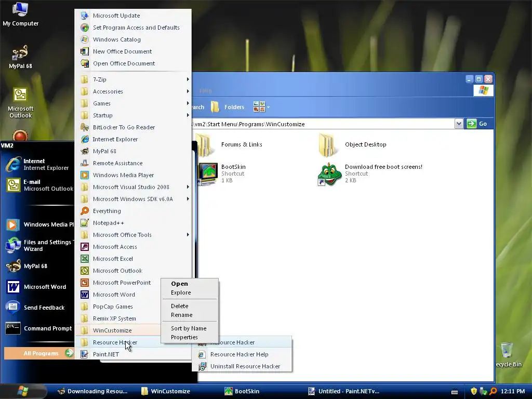Open Object Desktop folder
532x399 pixels.
[352, 145]
